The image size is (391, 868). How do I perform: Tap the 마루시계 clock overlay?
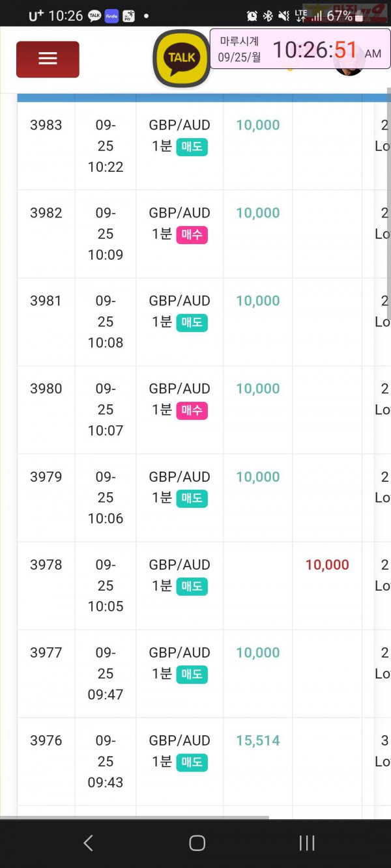pos(300,49)
